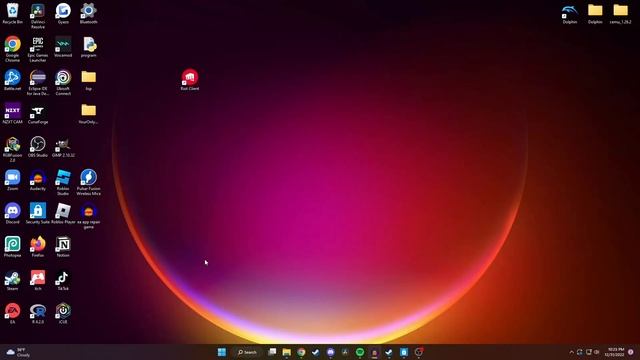This screenshot has height=360, width=640.
Task: Open Task View from the taskbar
Action: [272, 352]
